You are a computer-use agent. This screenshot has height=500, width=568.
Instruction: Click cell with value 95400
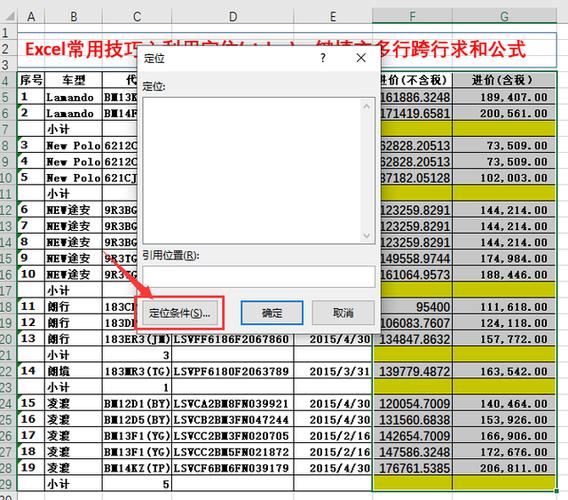(x=414, y=307)
